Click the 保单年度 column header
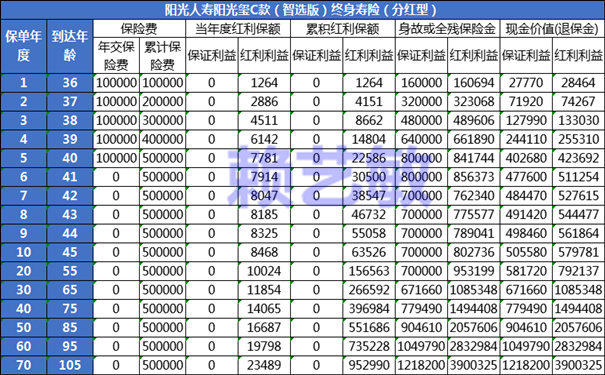Viewport: 605px width, 375px height. [24, 46]
